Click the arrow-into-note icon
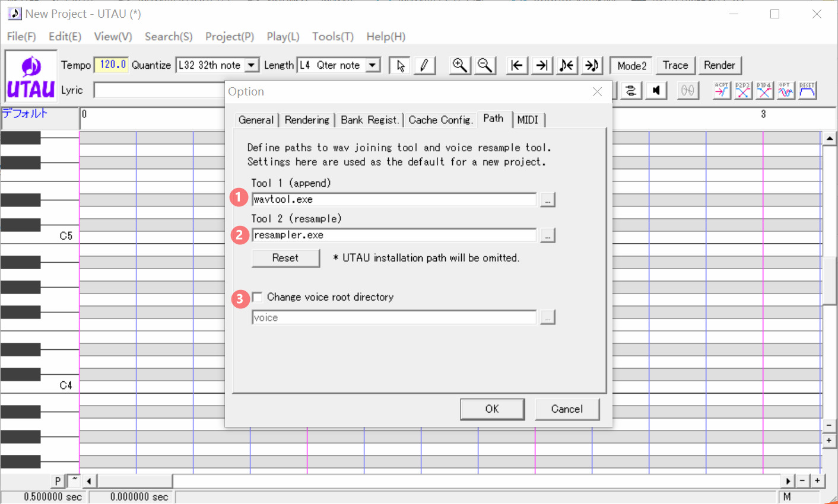Image resolution: width=838 pixels, height=504 pixels. point(592,65)
